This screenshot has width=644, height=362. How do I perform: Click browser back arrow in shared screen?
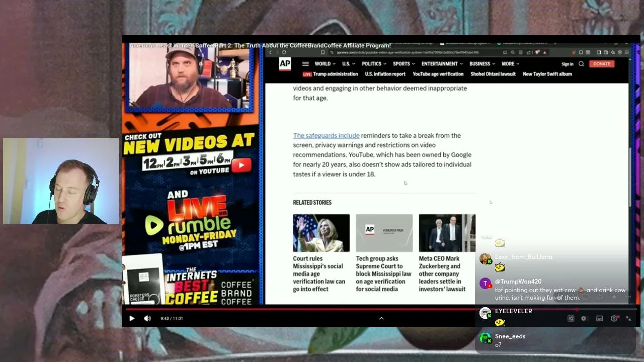270,52
